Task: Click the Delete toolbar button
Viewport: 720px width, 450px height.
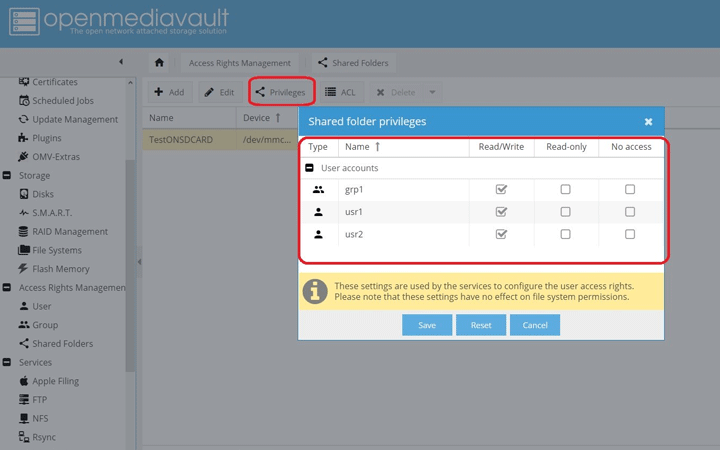Action: tap(397, 92)
